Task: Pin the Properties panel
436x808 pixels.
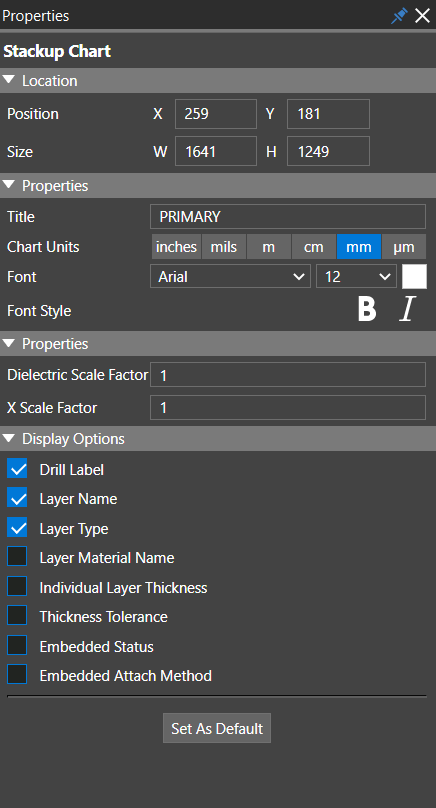Action: coord(399,15)
